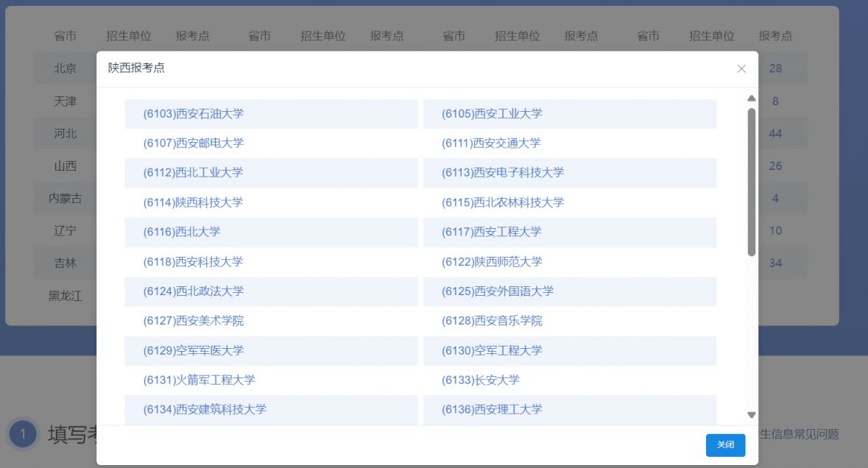Click the scrollbar down arrow in dialog
This screenshot has height=468, width=868.
[751, 415]
